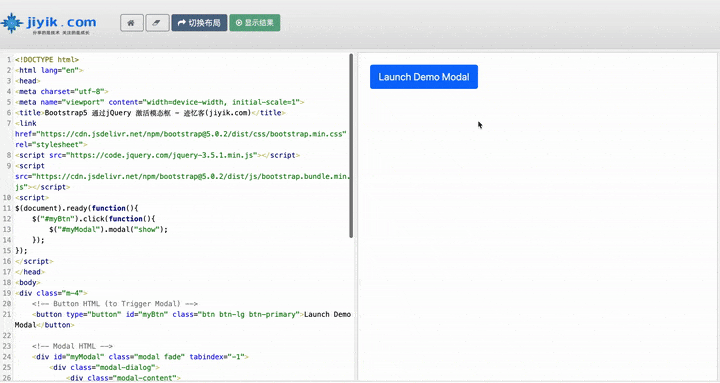Click line number 21 in gutter
The width and height of the screenshot is (720, 383).
point(7,315)
